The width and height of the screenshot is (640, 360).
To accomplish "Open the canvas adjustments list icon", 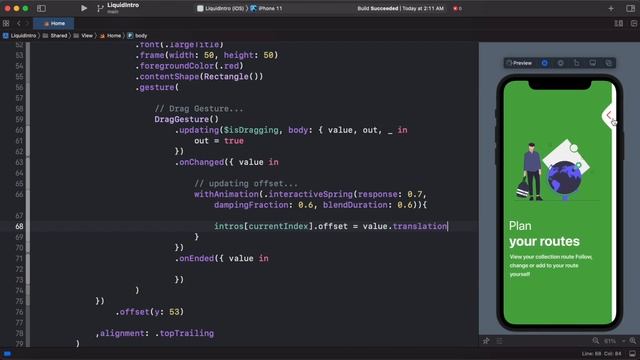I will click(499, 341).
